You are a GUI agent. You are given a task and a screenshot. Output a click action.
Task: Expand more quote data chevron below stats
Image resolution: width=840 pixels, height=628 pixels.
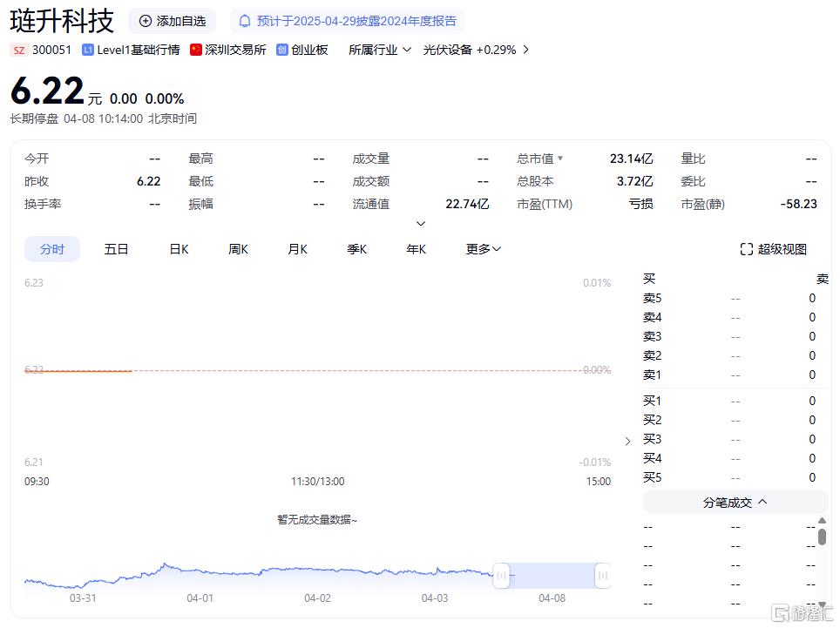pyautogui.click(x=421, y=223)
